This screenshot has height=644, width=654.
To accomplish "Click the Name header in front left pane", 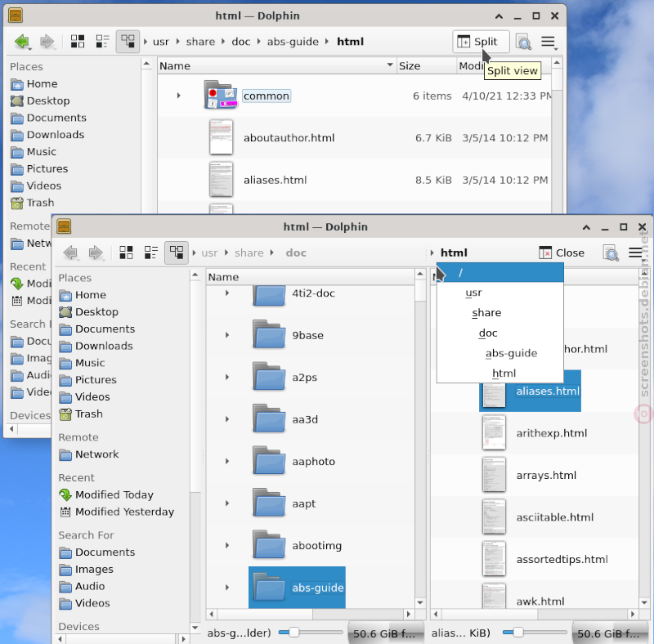I will click(x=310, y=277).
